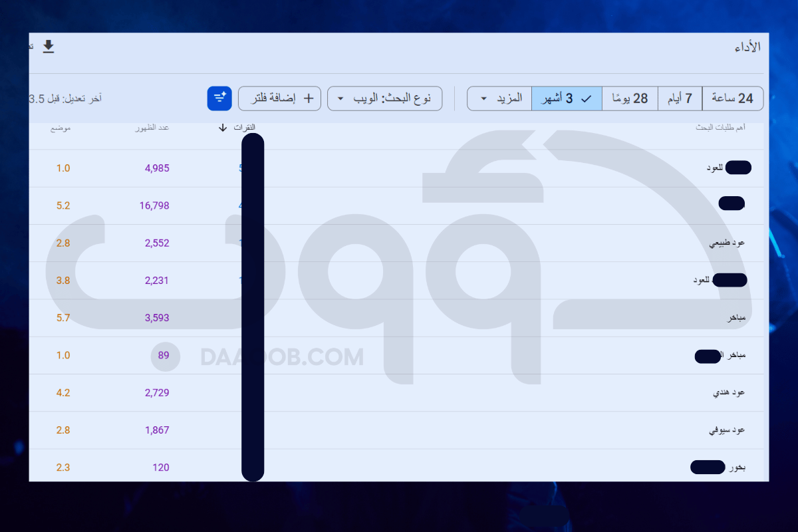The width and height of the screenshot is (798, 532).
Task: Click the إضافة فلتر add filter button
Action: (x=279, y=98)
